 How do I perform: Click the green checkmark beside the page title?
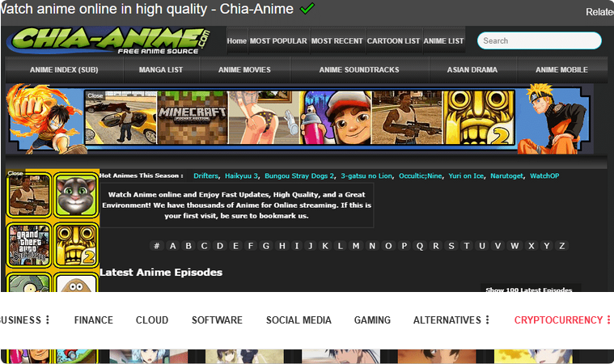click(x=307, y=8)
